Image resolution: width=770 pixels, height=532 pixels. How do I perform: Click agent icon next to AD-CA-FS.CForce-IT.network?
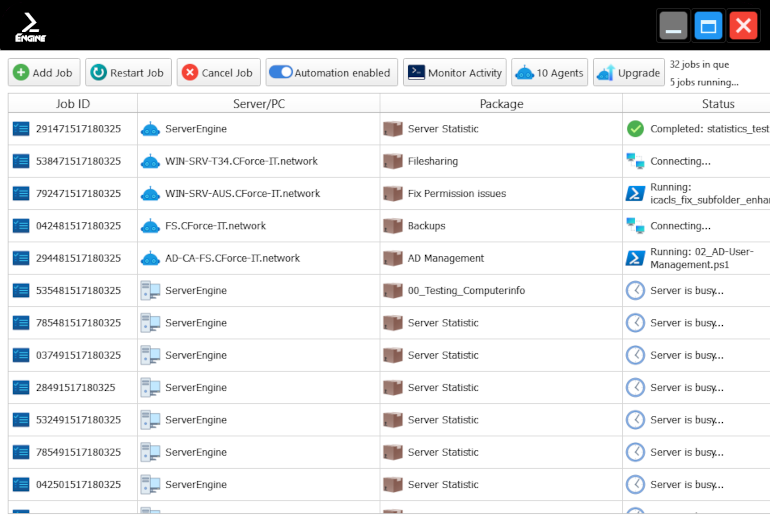pyautogui.click(x=150, y=258)
